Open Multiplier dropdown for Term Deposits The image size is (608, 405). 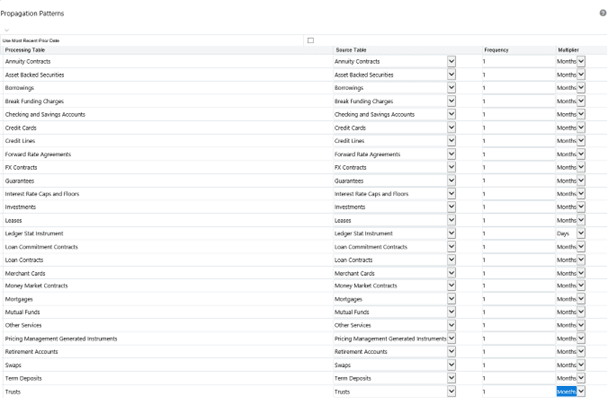(x=581, y=378)
